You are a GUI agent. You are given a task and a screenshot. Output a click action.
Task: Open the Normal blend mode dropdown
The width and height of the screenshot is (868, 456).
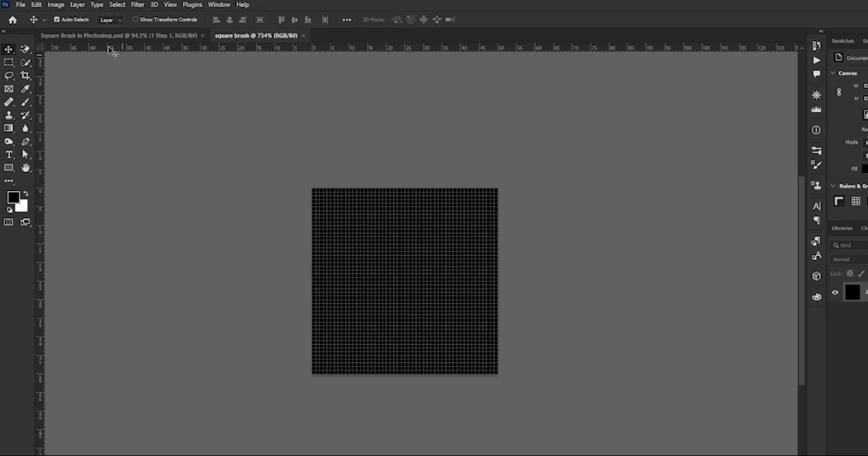coord(848,259)
